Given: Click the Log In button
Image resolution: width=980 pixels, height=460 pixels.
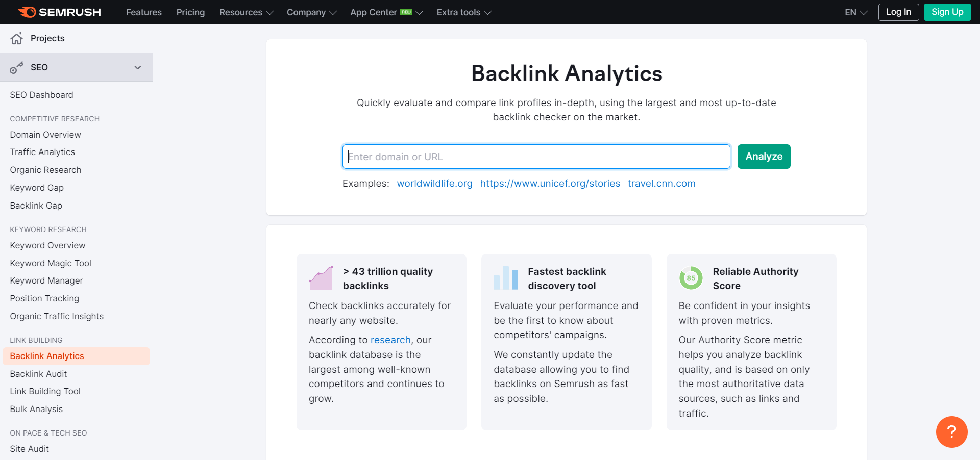Looking at the screenshot, I should click(898, 12).
